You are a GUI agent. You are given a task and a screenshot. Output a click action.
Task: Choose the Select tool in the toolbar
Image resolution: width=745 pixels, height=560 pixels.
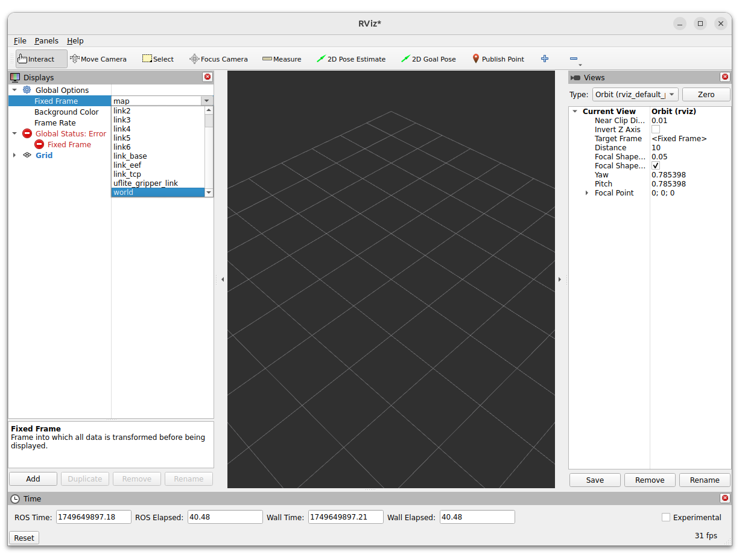point(158,59)
